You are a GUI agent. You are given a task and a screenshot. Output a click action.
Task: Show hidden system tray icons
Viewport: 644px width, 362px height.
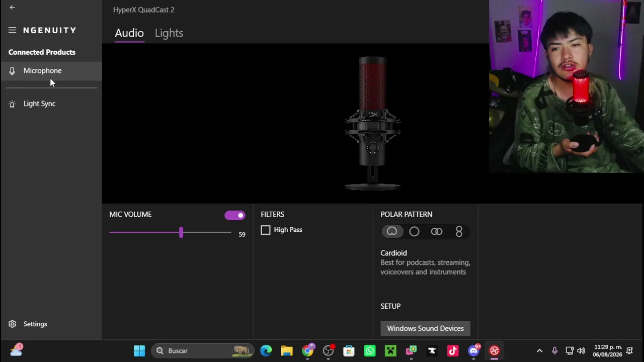point(539,351)
